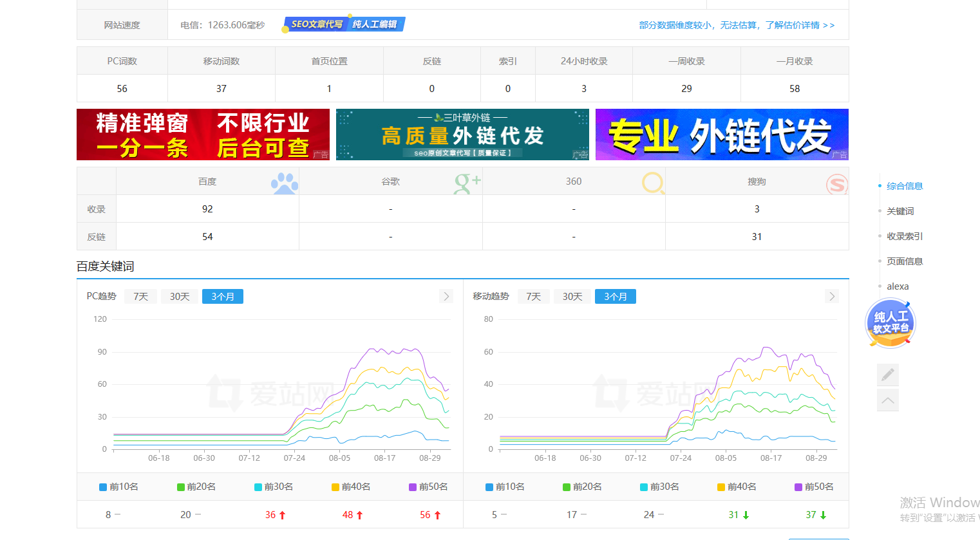Go to alexa section in side nav
Image resolution: width=980 pixels, height=540 pixels.
pyautogui.click(x=898, y=286)
